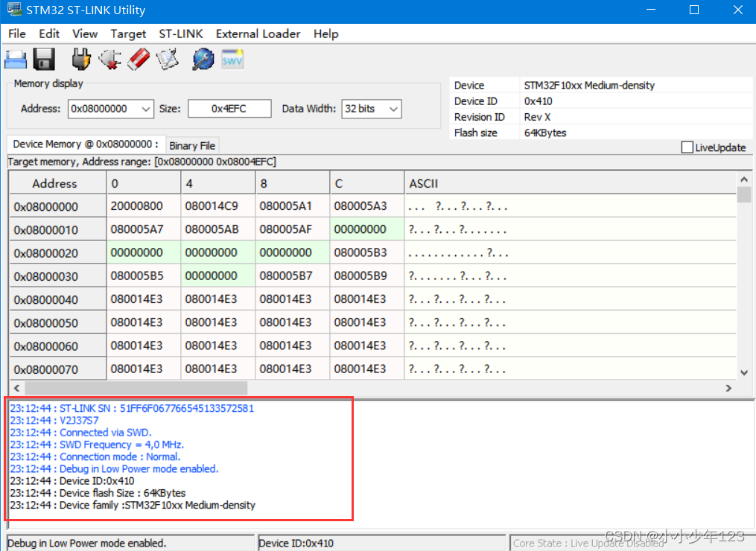
Task: Open the View menu
Action: pos(85,34)
